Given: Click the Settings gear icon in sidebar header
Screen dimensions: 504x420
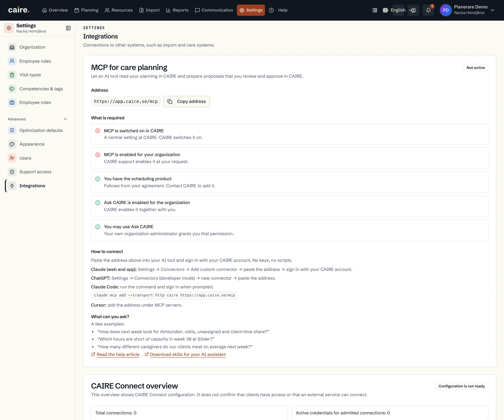Looking at the screenshot, I should (9, 28).
